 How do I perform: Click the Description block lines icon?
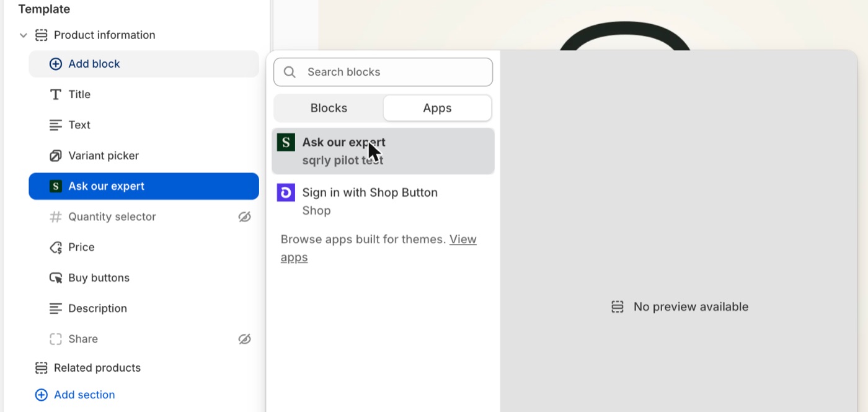pos(56,308)
